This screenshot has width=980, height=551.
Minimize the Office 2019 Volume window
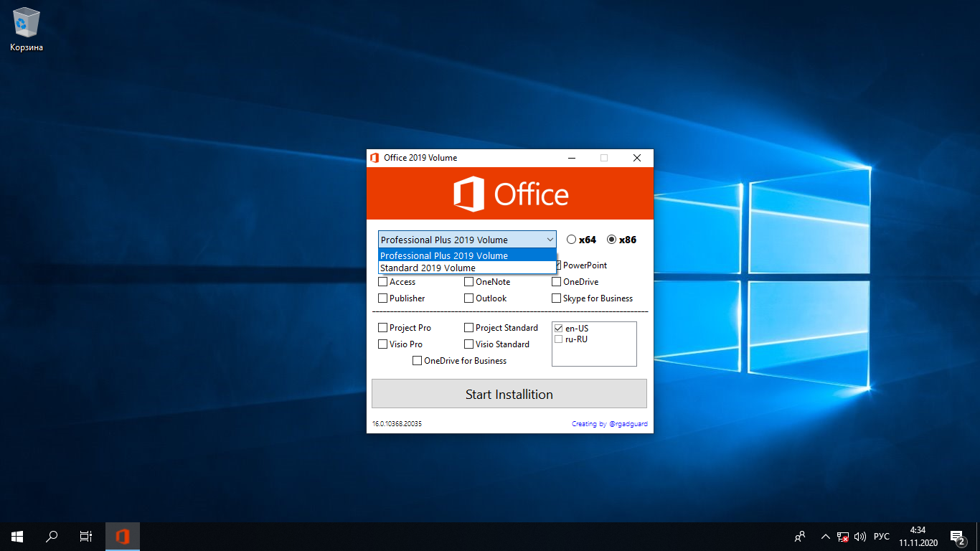572,158
